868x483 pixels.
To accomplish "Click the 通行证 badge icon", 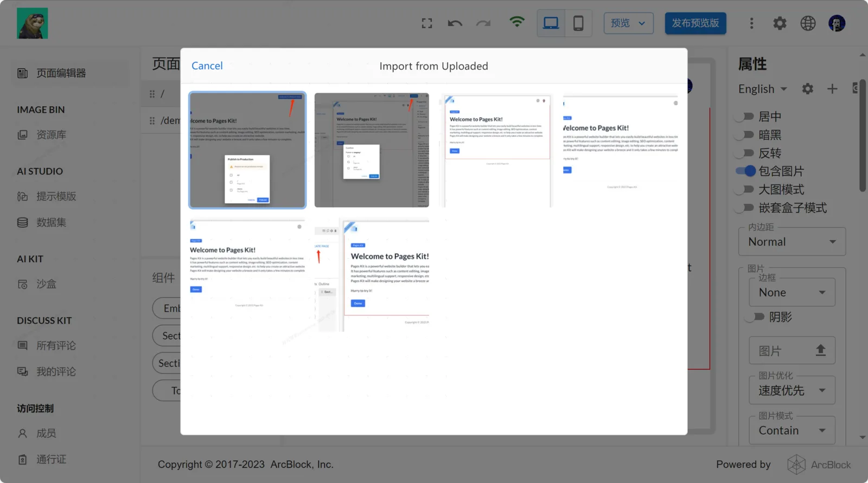I will (23, 459).
